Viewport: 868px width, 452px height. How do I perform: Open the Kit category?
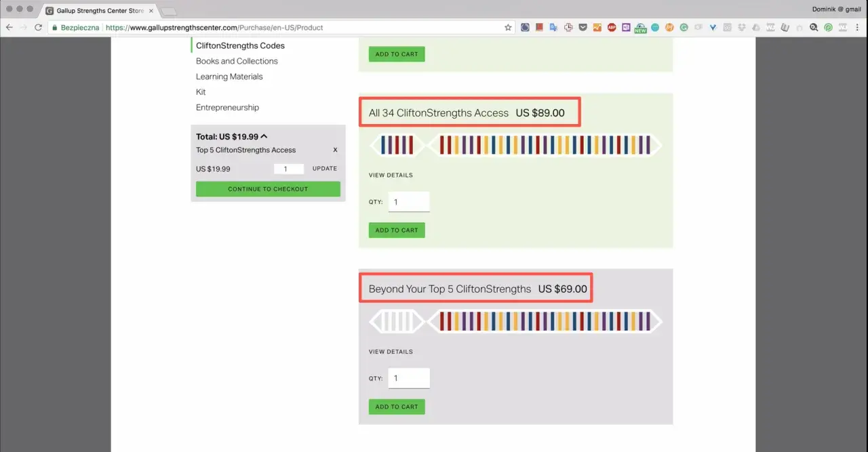pyautogui.click(x=201, y=92)
